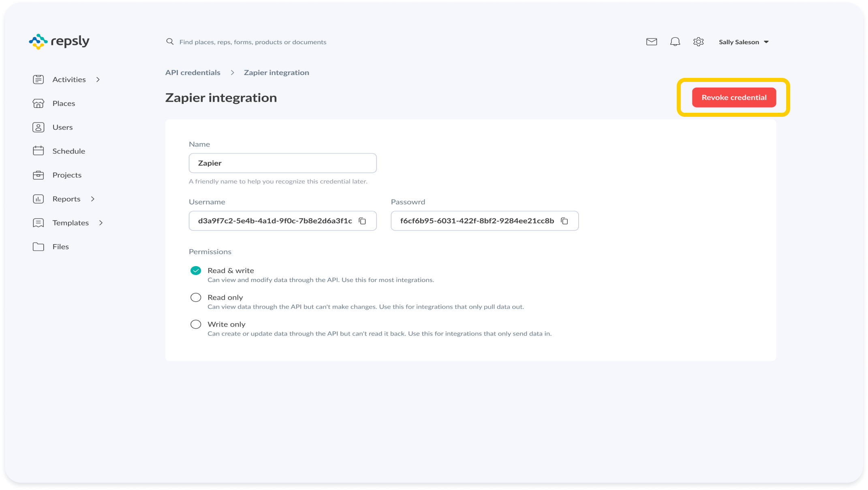Click the Reports label in sidebar
Viewport: 868px width, 490px height.
coord(66,199)
